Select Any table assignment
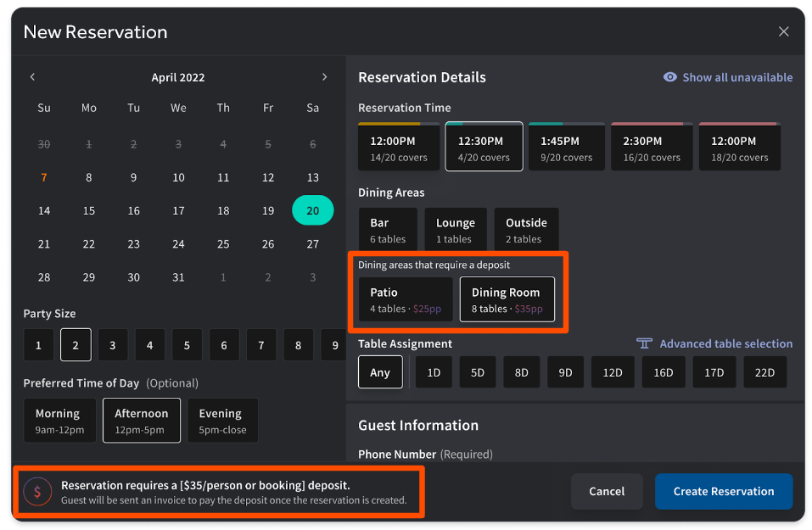 point(380,372)
